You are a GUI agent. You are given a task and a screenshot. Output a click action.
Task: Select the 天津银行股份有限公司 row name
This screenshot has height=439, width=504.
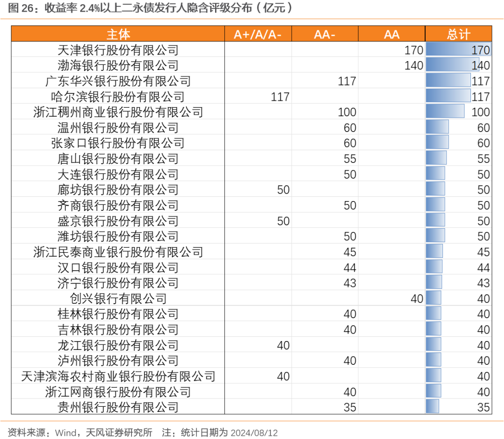pos(118,50)
